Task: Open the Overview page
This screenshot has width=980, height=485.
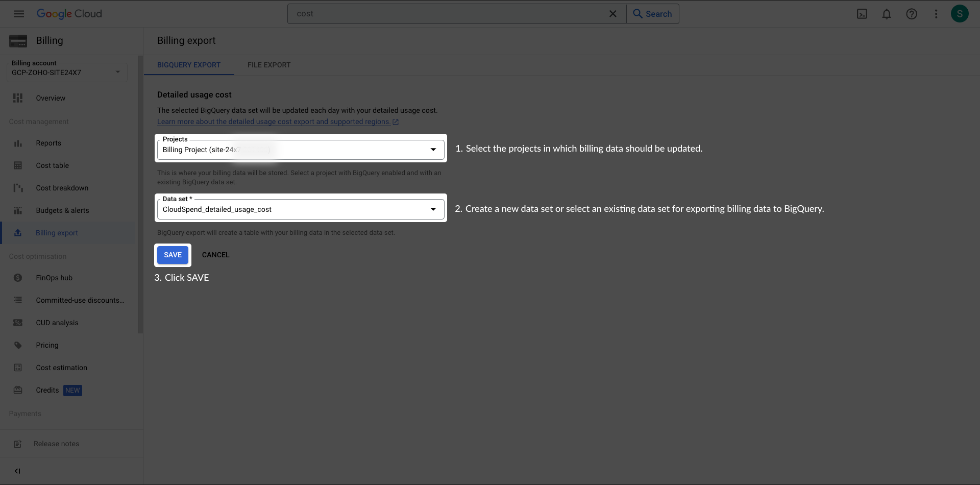Action: [x=51, y=98]
